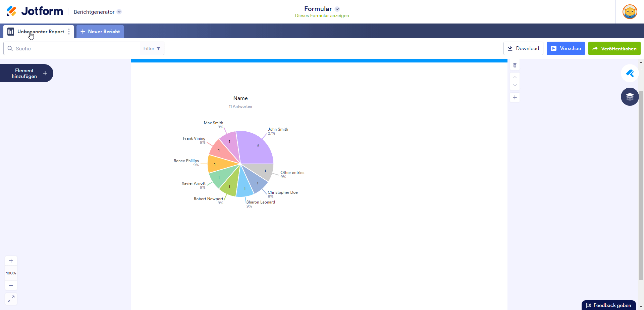Click the Xavier Arnott chart label

194,183
